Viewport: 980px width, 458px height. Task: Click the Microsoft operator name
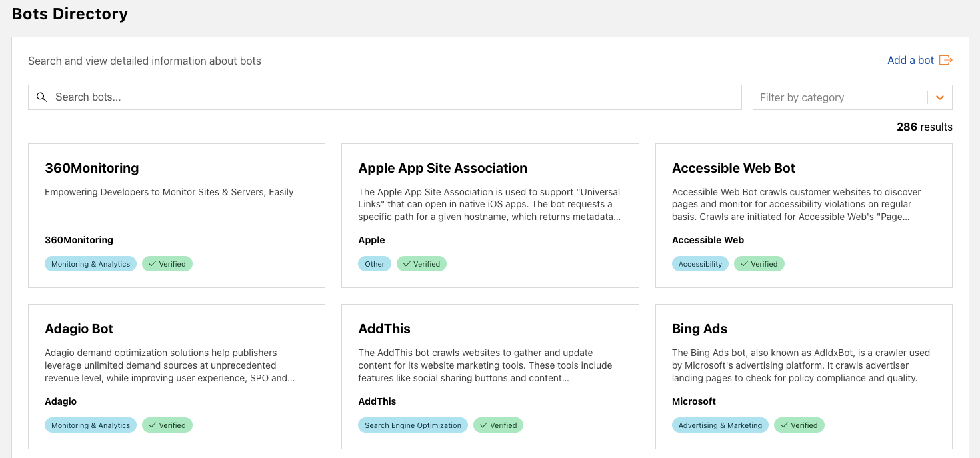(x=694, y=401)
